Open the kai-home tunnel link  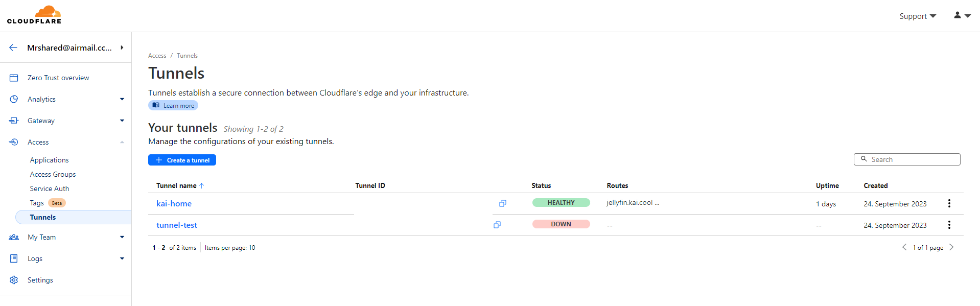click(x=174, y=203)
